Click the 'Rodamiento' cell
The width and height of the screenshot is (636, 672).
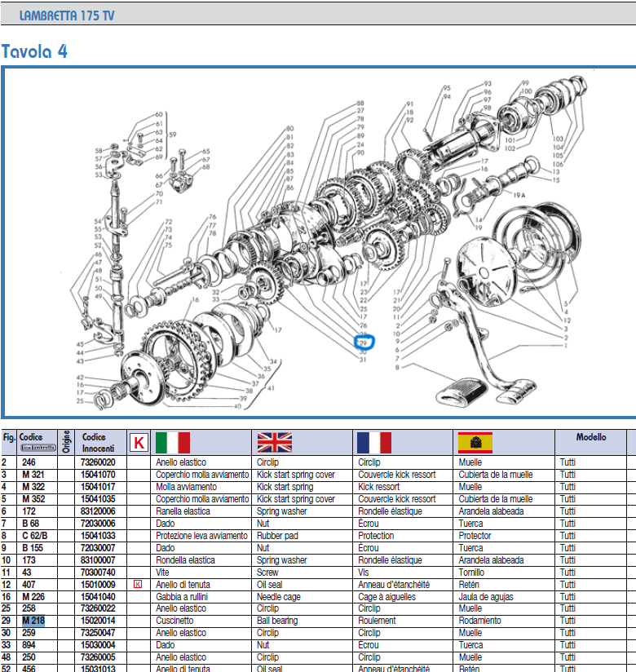(479, 621)
